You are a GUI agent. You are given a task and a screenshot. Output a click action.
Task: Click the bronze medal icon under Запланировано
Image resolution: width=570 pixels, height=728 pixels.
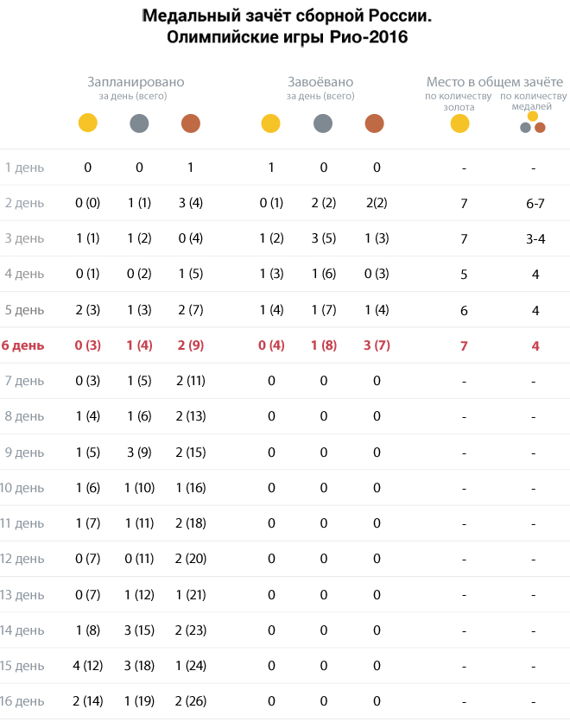[x=191, y=123]
